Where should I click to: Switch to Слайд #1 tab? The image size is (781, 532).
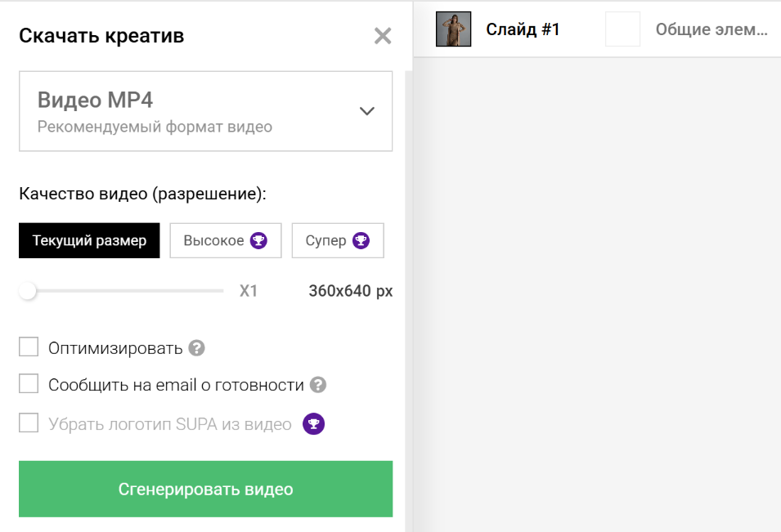(x=523, y=30)
